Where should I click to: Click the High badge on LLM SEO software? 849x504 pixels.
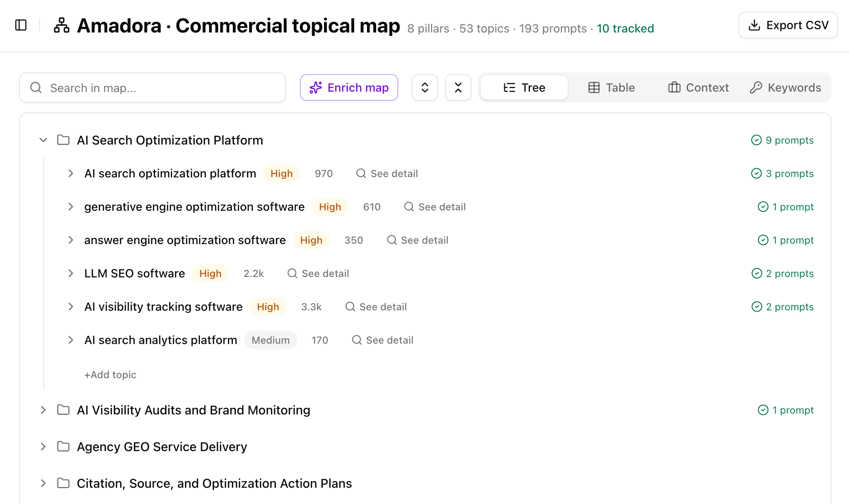(210, 273)
